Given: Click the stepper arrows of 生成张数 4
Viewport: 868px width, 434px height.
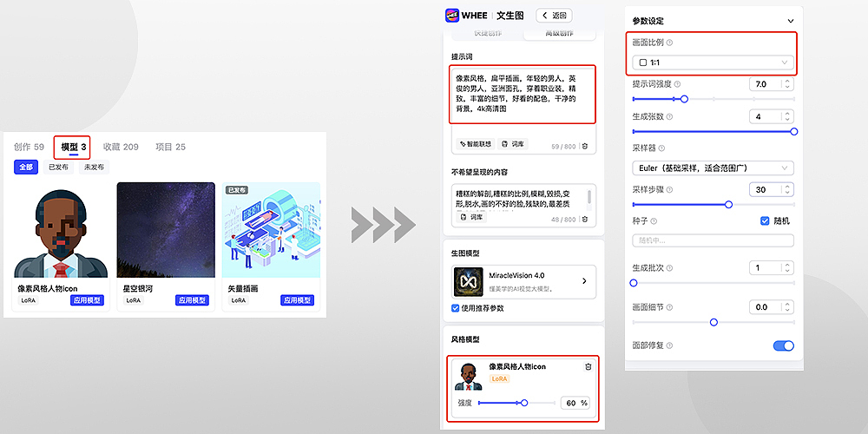Looking at the screenshot, I should pos(788,117).
